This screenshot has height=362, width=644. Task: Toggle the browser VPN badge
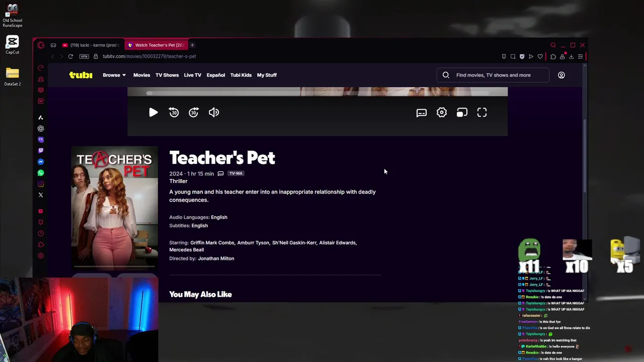pos(84,56)
